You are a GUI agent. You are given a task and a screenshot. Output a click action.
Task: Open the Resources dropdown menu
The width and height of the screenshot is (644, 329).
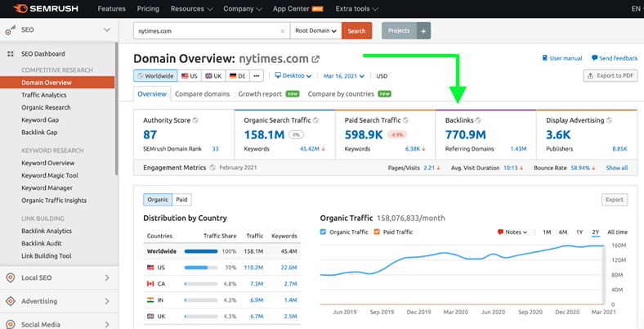tap(191, 9)
